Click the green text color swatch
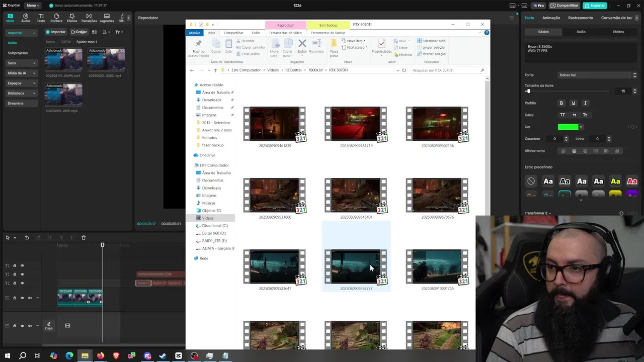This screenshot has width=644, height=362. click(x=568, y=127)
